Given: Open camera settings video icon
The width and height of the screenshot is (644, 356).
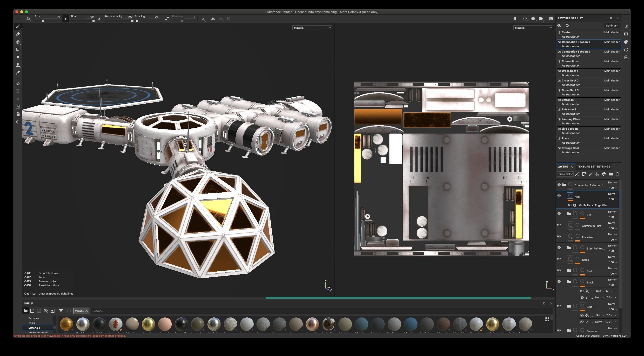Looking at the screenshot, I should pos(541,19).
